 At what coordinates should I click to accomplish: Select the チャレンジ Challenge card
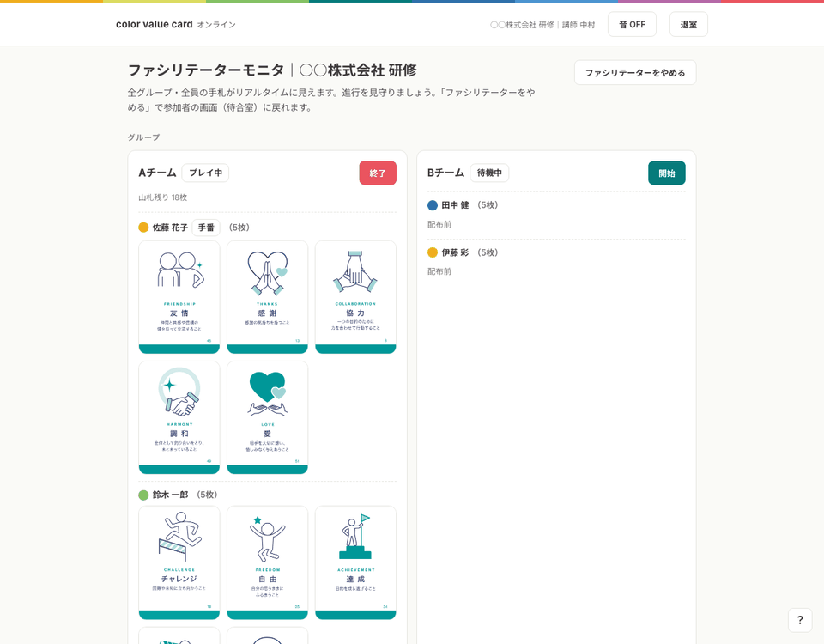179,563
